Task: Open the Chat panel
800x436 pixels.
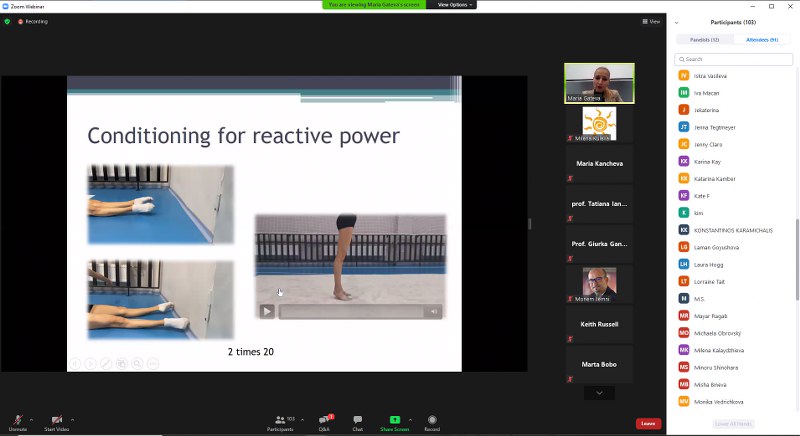Action: (x=358, y=423)
